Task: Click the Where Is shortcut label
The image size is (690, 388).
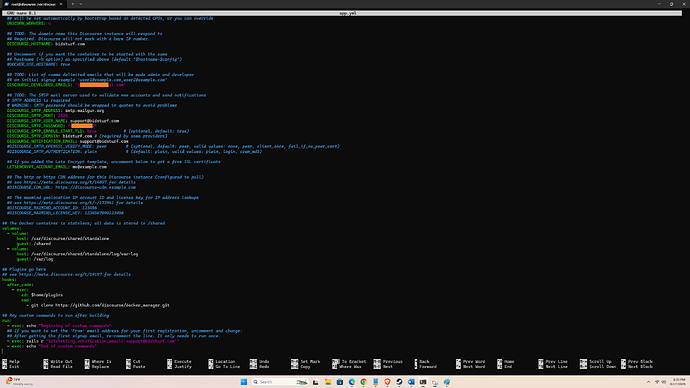Action: (x=101, y=362)
